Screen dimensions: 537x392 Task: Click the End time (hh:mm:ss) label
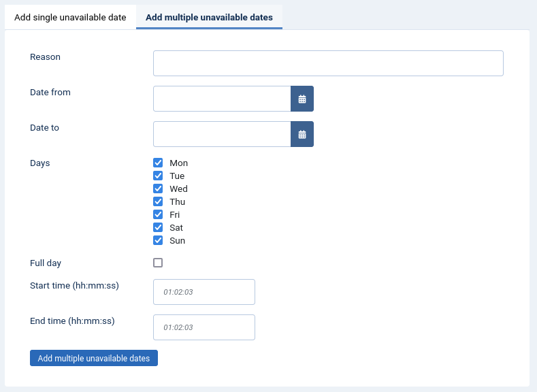point(72,321)
